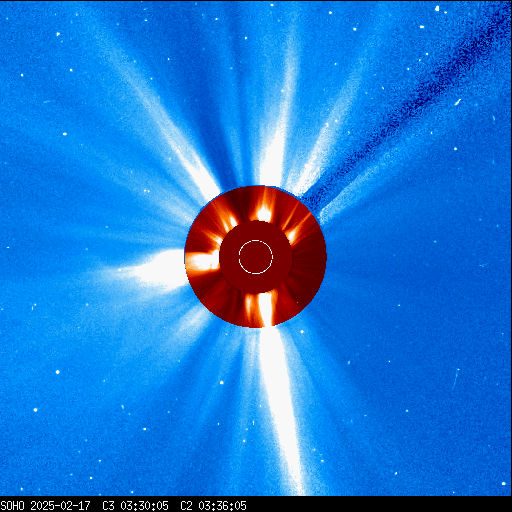Viewport: 512px width, 512px height.
Task: Click the C2 03:36:05 timestamp
Action: [x=213, y=505]
